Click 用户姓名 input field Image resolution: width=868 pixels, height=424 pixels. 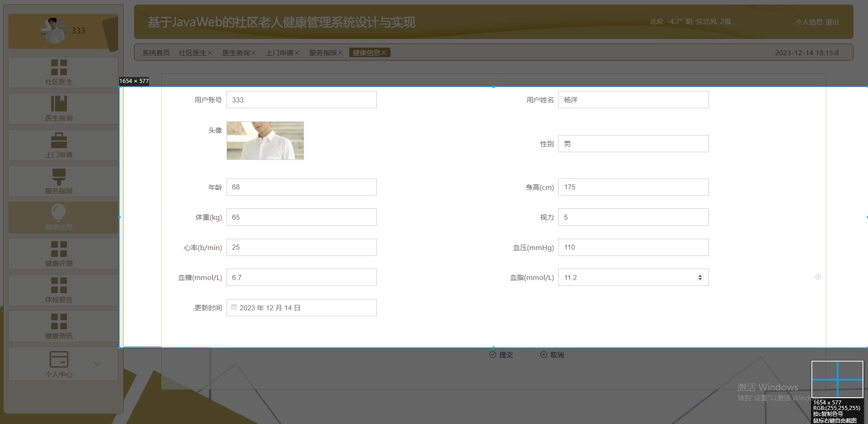tap(633, 100)
